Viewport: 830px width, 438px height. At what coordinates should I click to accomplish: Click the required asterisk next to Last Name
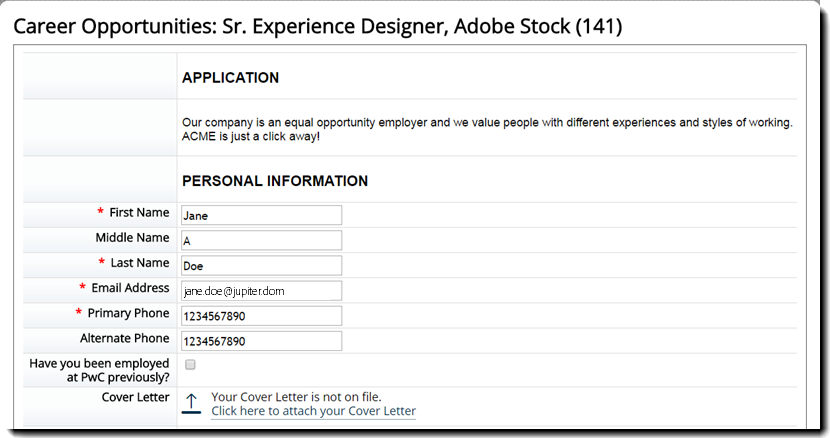point(100,263)
